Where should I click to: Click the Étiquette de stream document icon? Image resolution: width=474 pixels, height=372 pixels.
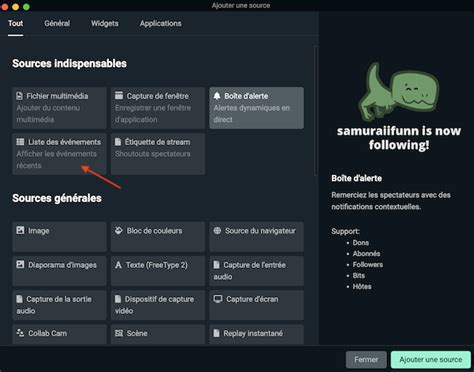tap(118, 142)
